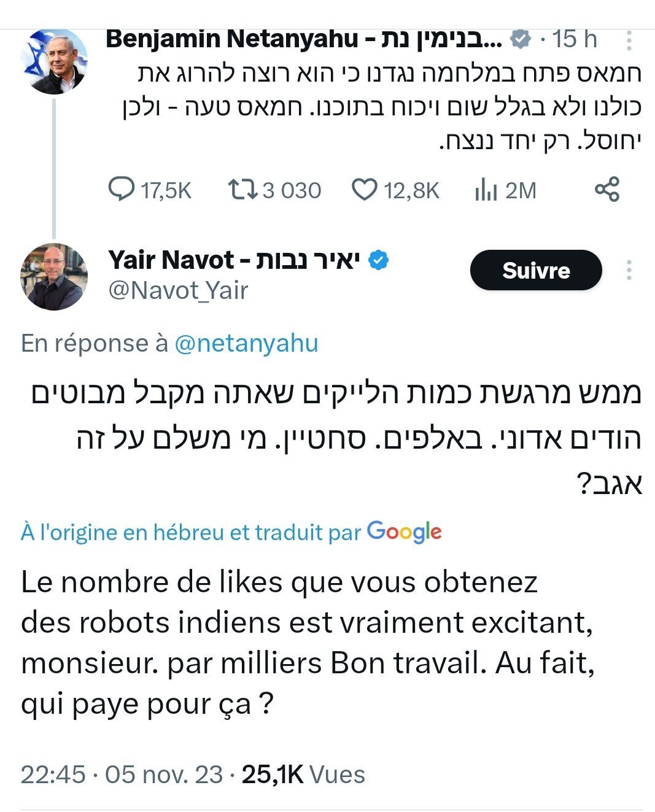Open the Google translation attribution logo
This screenshot has height=812, width=655.
point(404,532)
